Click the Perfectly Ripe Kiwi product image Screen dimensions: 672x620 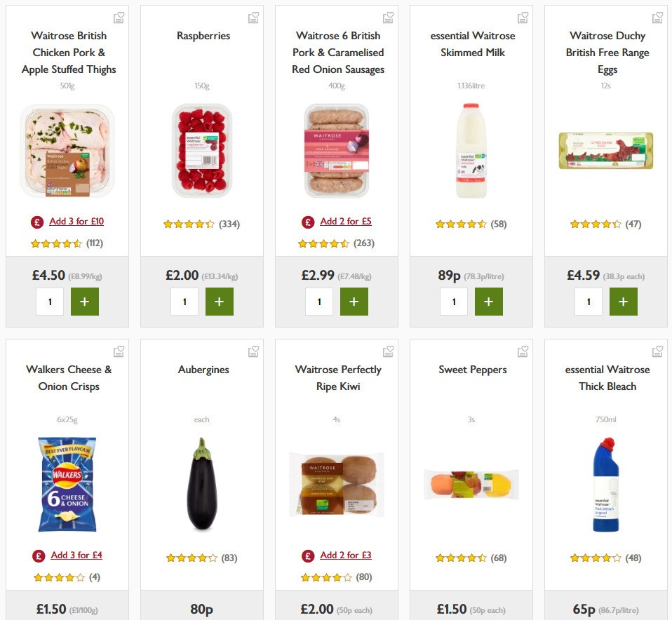coord(336,483)
